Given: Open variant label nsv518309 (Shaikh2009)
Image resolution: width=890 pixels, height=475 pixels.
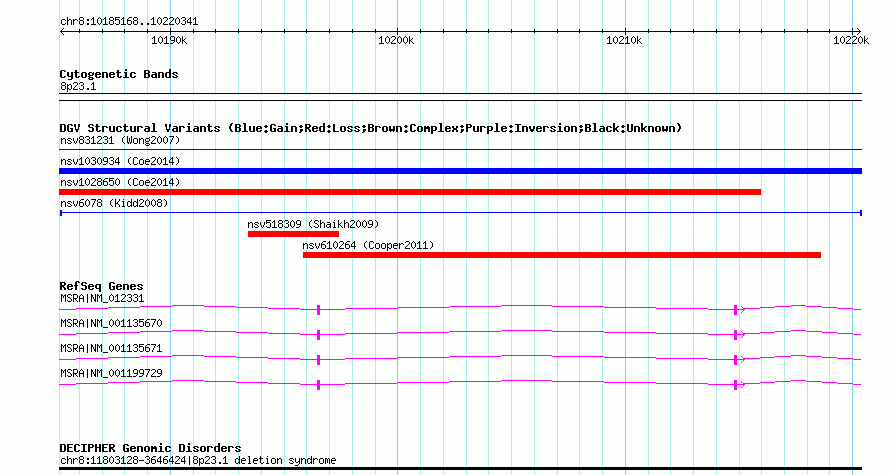Looking at the screenshot, I should point(313,224).
